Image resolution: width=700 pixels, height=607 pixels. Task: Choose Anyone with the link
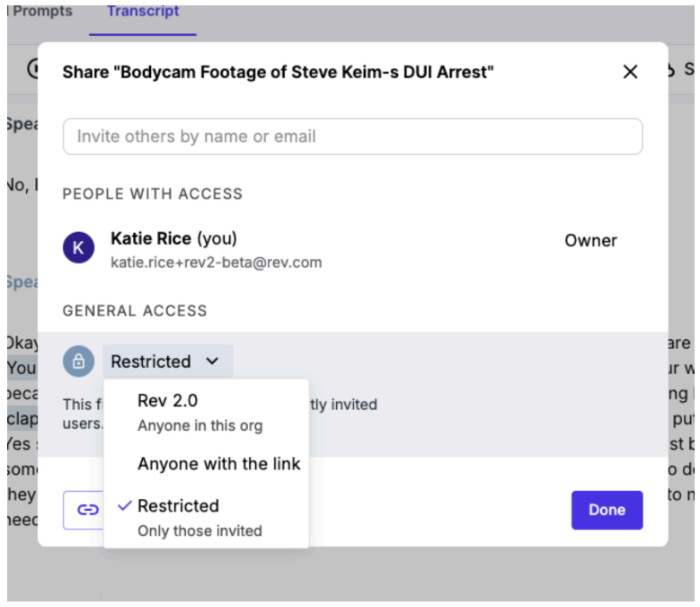(207, 464)
